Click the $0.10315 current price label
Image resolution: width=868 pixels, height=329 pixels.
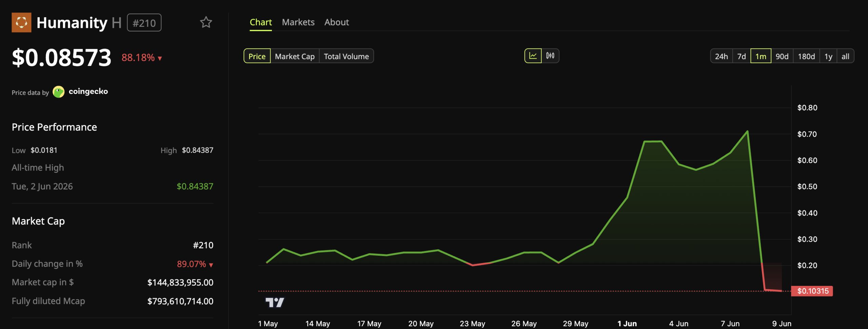click(x=812, y=291)
